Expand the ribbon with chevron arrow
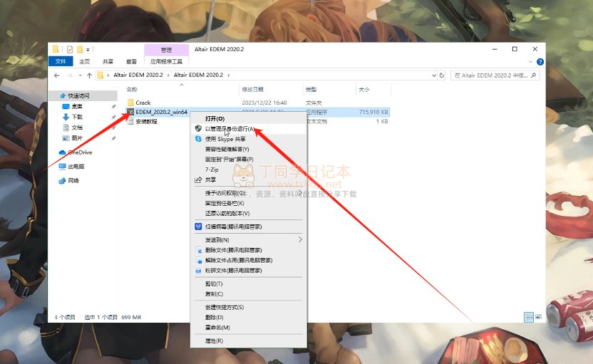 [x=530, y=61]
